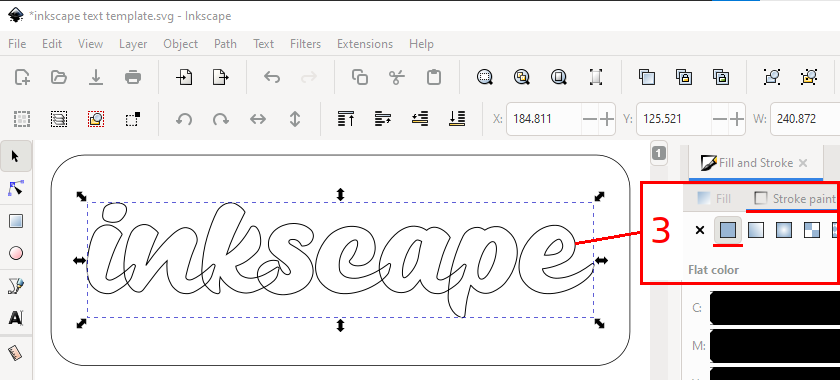Viewport: 840px width, 380px height.
Task: Open the Text menu
Action: tap(264, 44)
